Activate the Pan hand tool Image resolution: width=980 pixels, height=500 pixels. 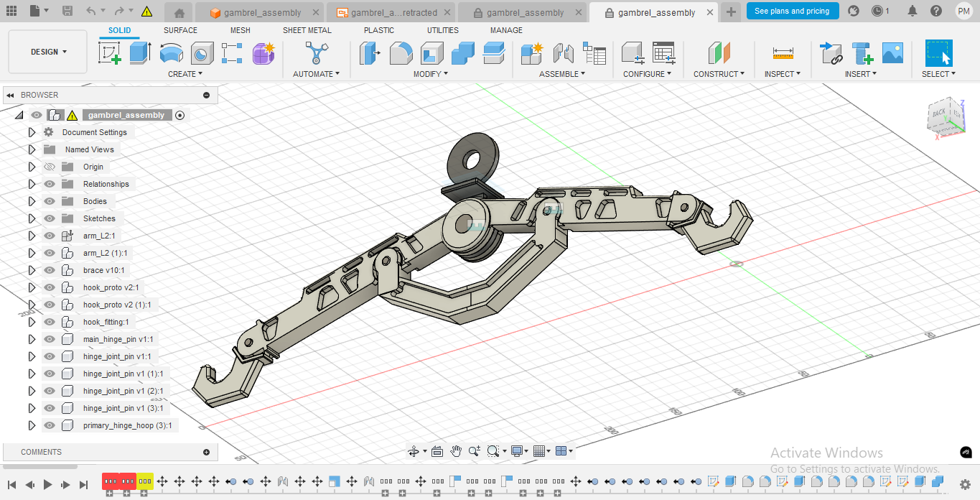456,451
